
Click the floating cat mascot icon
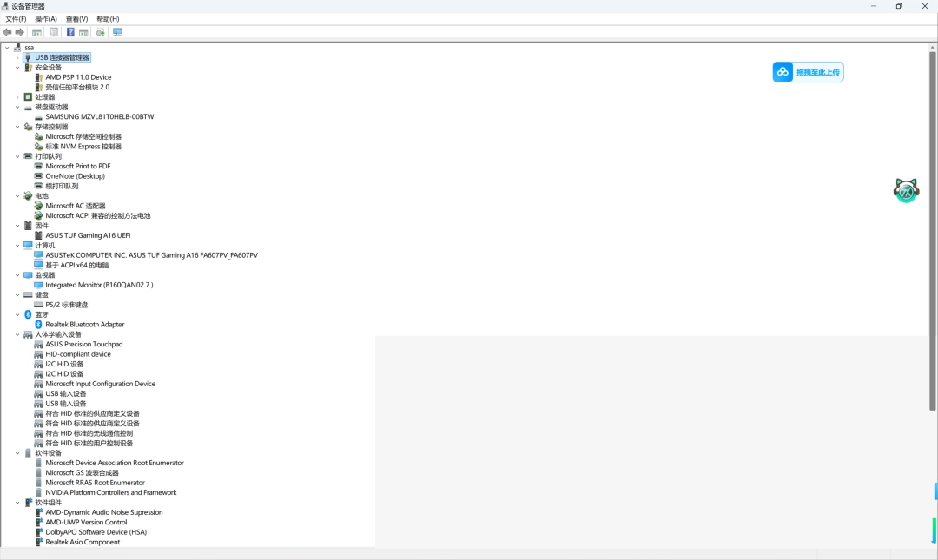click(x=906, y=191)
